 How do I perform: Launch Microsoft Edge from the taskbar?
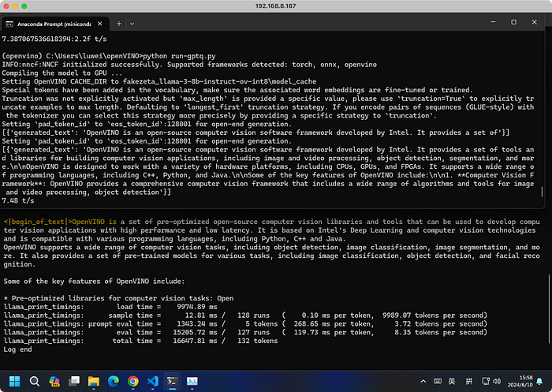click(114, 381)
